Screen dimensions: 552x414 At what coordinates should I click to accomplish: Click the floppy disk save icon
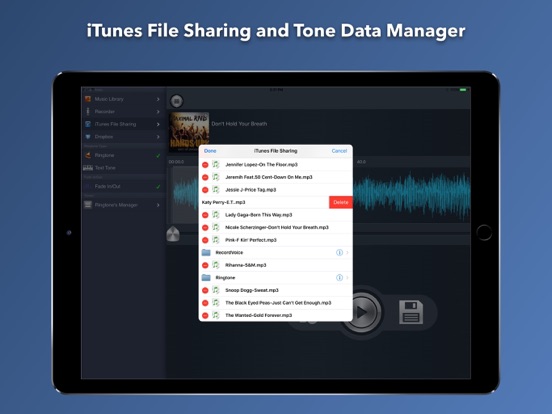point(411,312)
